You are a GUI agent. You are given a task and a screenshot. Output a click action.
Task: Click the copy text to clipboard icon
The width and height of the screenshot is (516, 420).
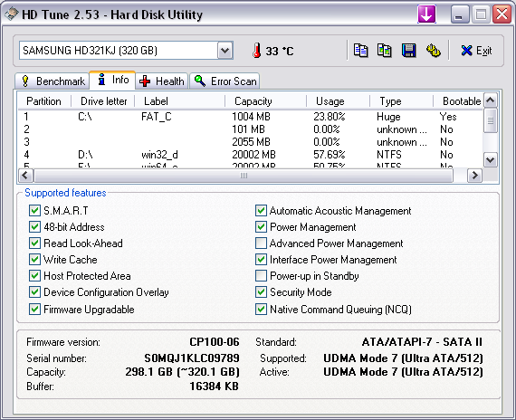click(x=360, y=51)
